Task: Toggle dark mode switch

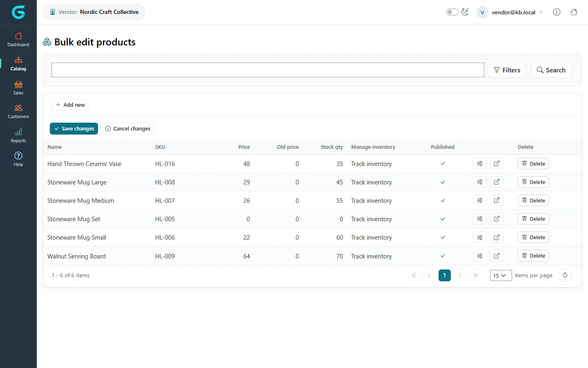Action: (452, 12)
